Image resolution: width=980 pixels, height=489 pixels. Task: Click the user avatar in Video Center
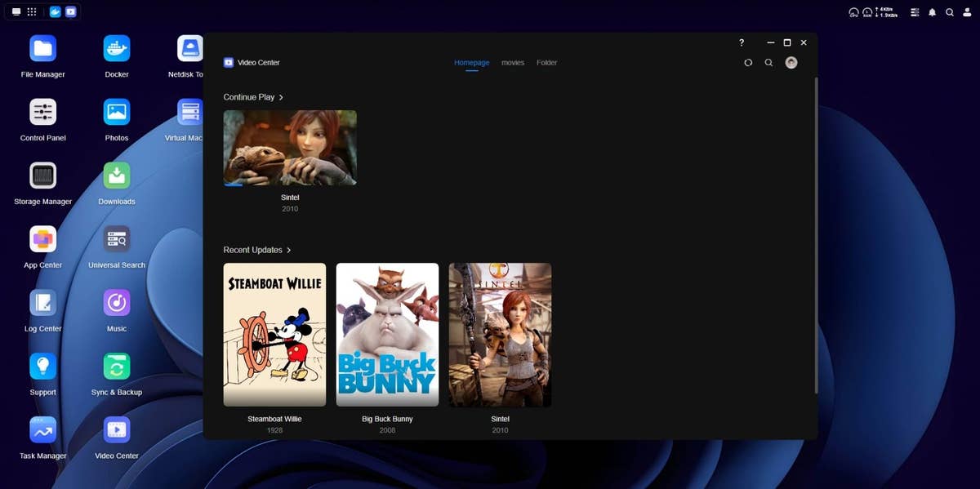tap(791, 63)
